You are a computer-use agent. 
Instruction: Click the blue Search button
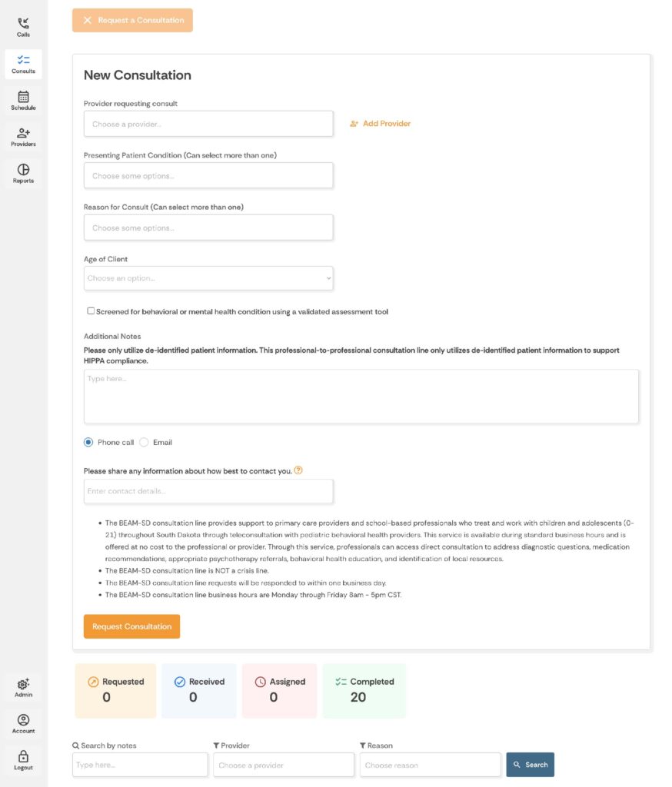click(x=530, y=765)
